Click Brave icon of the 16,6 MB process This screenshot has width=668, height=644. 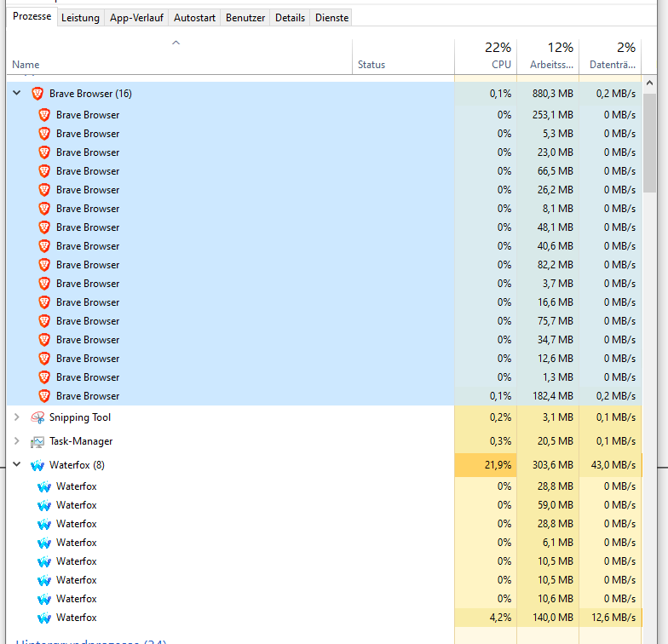44,302
